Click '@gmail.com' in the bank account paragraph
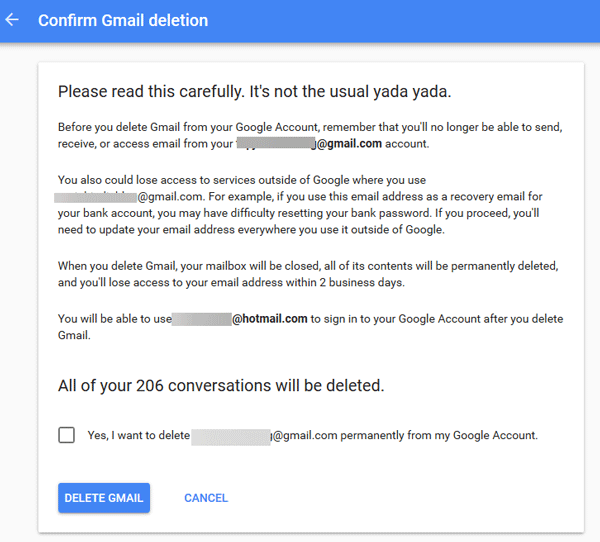Image resolution: width=600 pixels, height=542 pixels. [169, 197]
